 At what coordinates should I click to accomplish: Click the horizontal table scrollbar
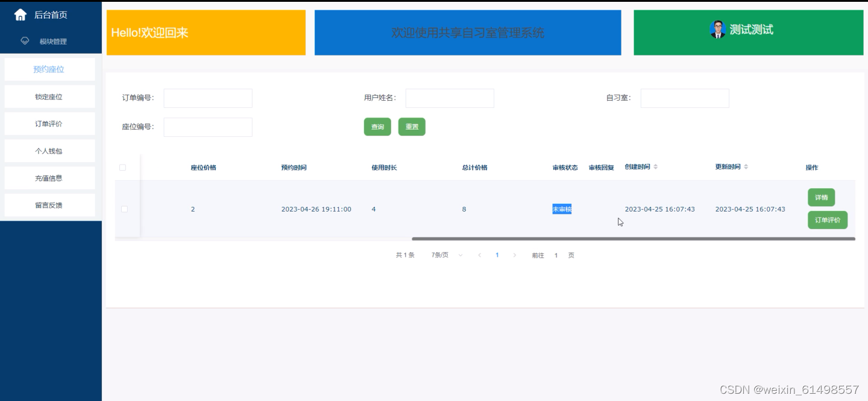(x=633, y=239)
